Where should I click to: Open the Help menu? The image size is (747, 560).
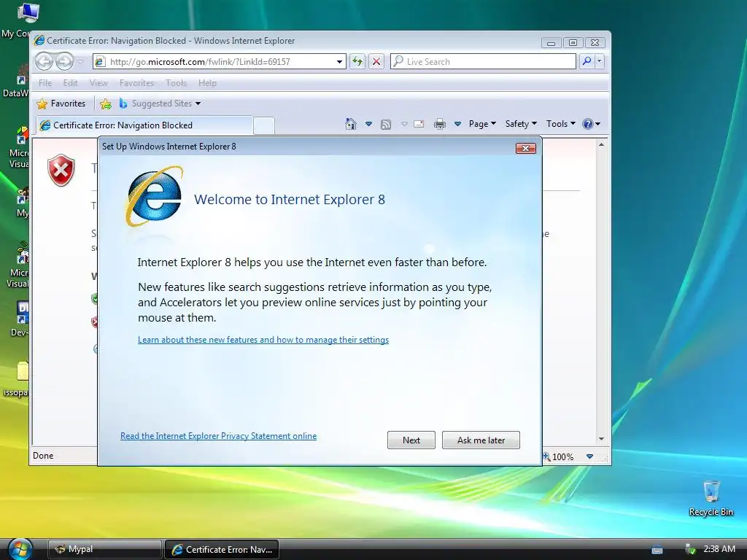(x=207, y=83)
